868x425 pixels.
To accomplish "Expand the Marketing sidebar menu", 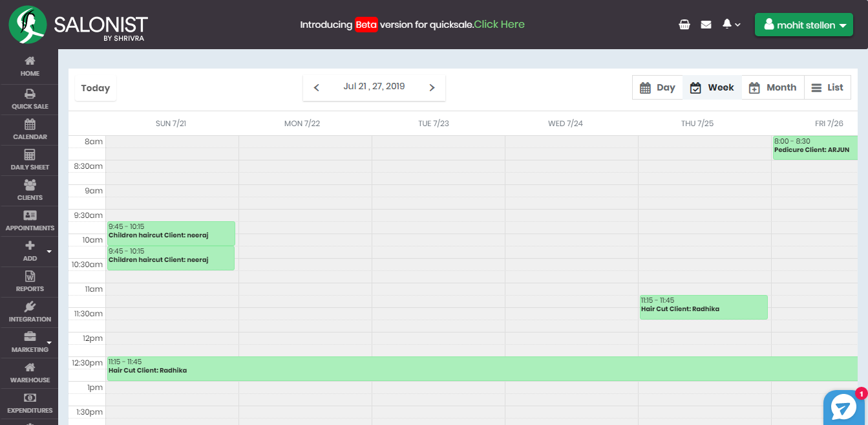I will 29,342.
